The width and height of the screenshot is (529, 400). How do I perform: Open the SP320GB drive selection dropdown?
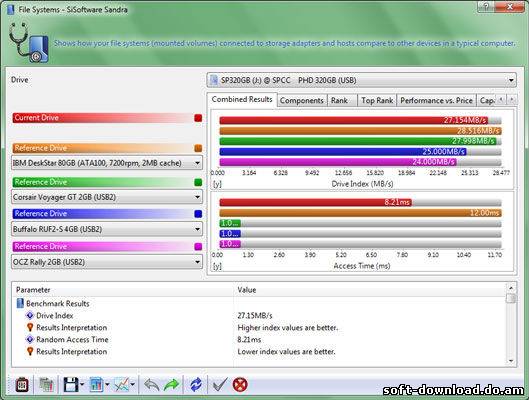tap(361, 80)
